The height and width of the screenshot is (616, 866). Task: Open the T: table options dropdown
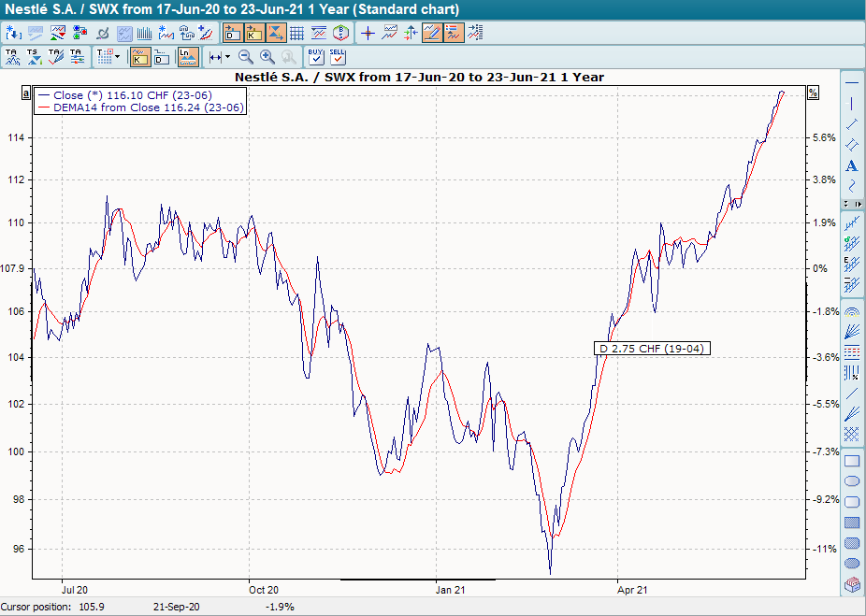103,56
